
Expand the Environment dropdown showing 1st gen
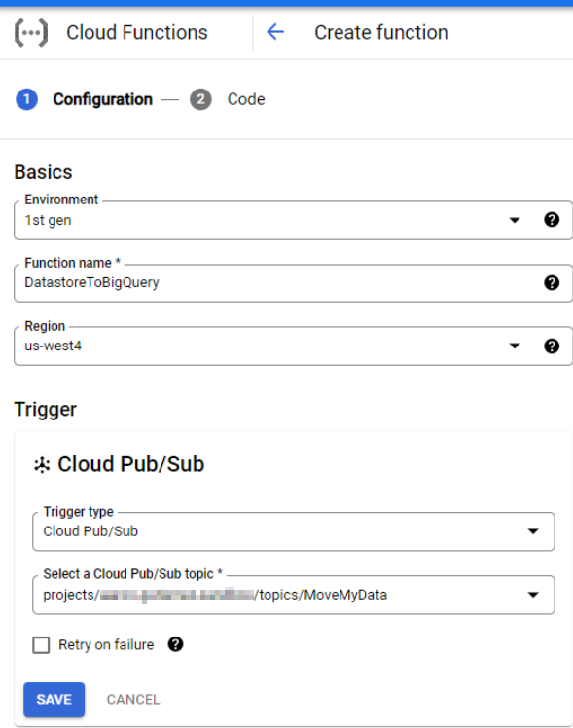point(293,220)
